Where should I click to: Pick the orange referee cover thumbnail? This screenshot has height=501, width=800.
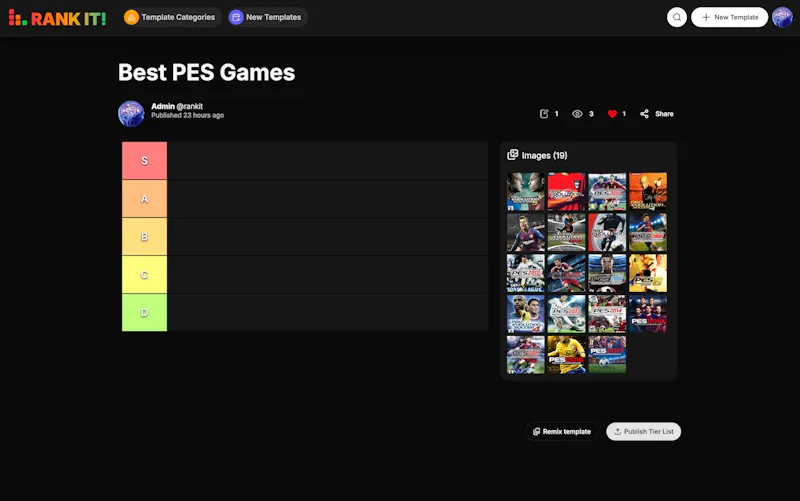(648, 191)
